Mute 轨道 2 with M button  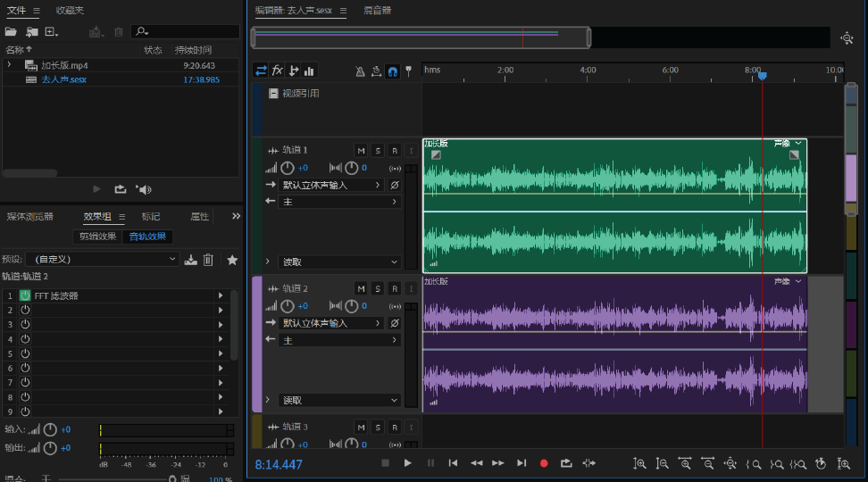(x=361, y=289)
